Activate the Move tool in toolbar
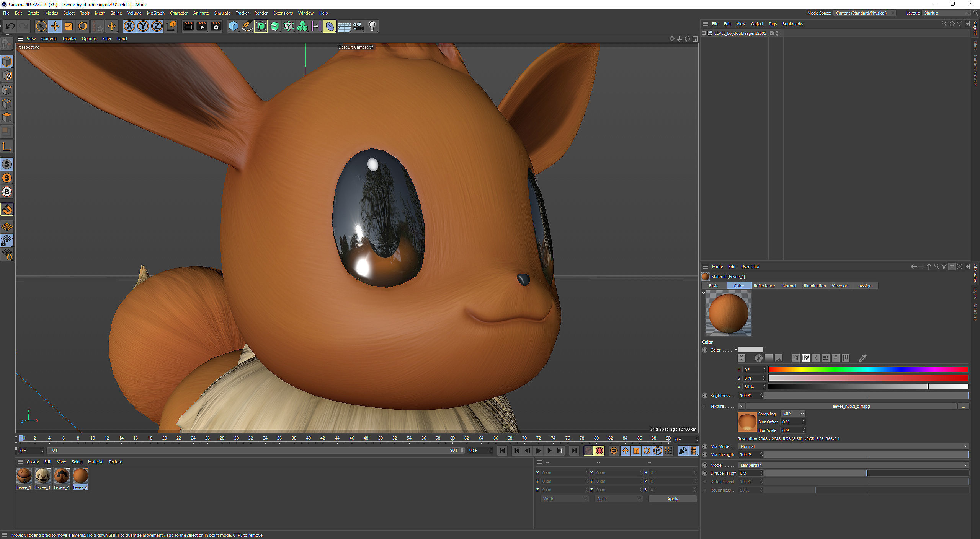This screenshot has width=980, height=539. pyautogui.click(x=55, y=26)
